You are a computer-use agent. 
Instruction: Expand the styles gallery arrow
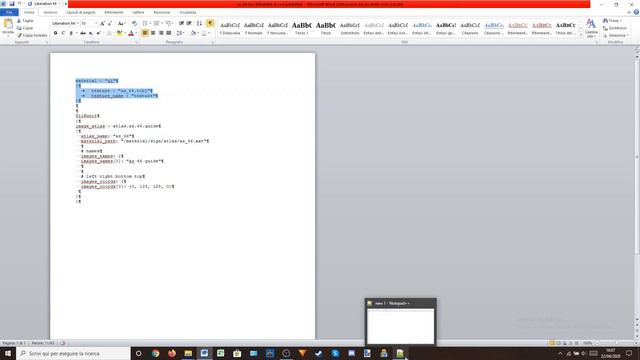click(x=580, y=36)
